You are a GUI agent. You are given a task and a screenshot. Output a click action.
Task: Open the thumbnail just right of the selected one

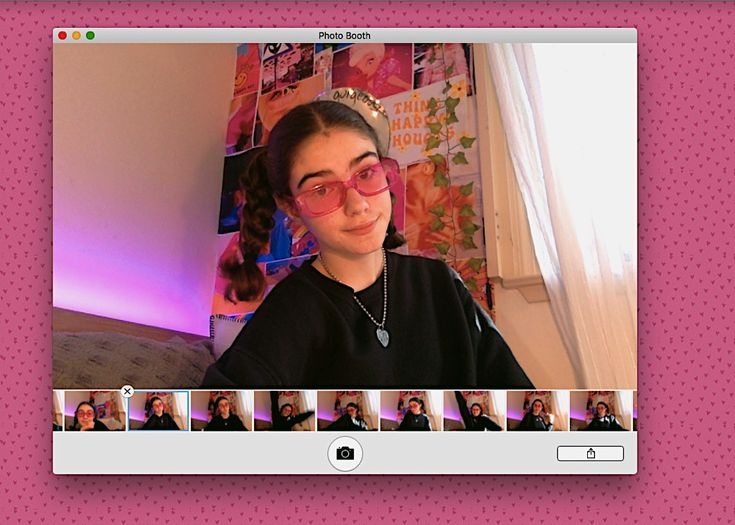pyautogui.click(x=222, y=411)
